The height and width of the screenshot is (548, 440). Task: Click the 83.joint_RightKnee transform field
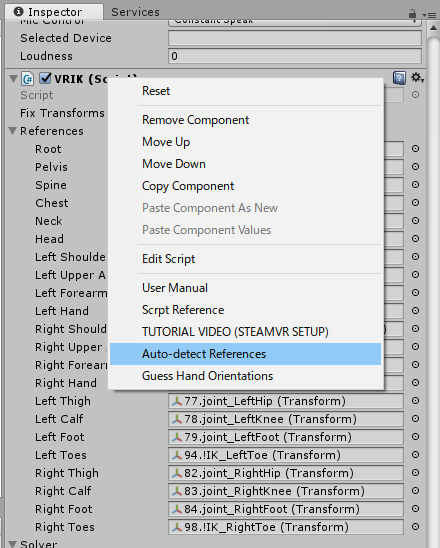click(x=286, y=491)
